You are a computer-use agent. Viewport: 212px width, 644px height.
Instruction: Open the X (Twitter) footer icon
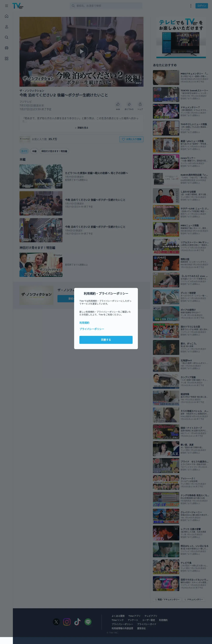pyautogui.click(x=56, y=622)
